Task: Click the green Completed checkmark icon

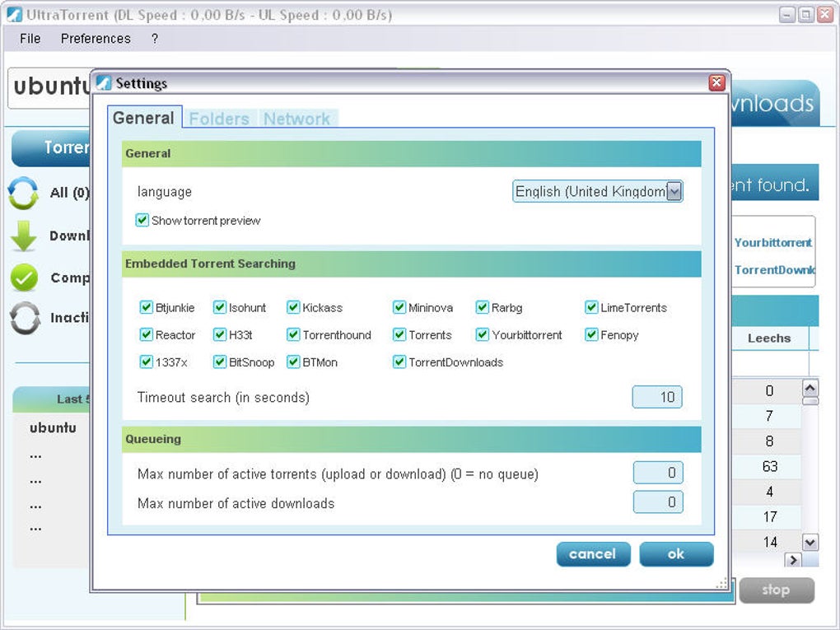Action: tap(24, 278)
